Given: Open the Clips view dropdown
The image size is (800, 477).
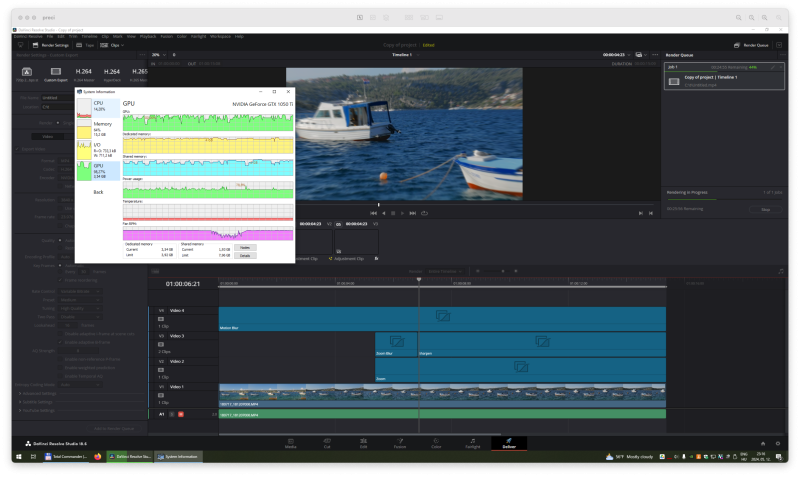Looking at the screenshot, I should coord(115,45).
